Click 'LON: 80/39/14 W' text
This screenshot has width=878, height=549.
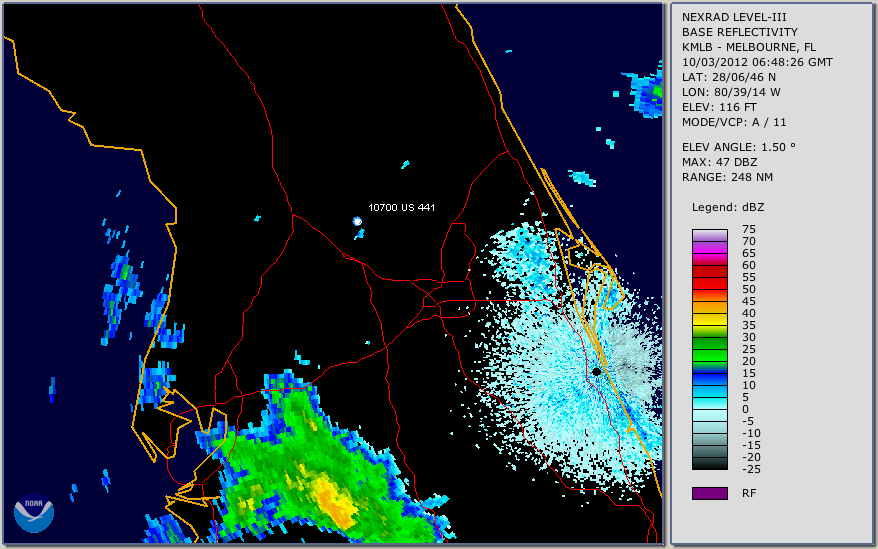pos(731,92)
